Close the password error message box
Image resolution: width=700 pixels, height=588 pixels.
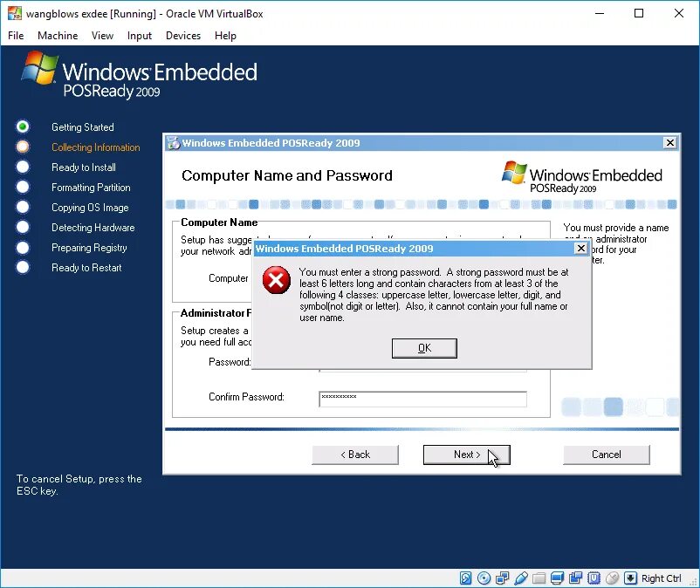pos(580,248)
